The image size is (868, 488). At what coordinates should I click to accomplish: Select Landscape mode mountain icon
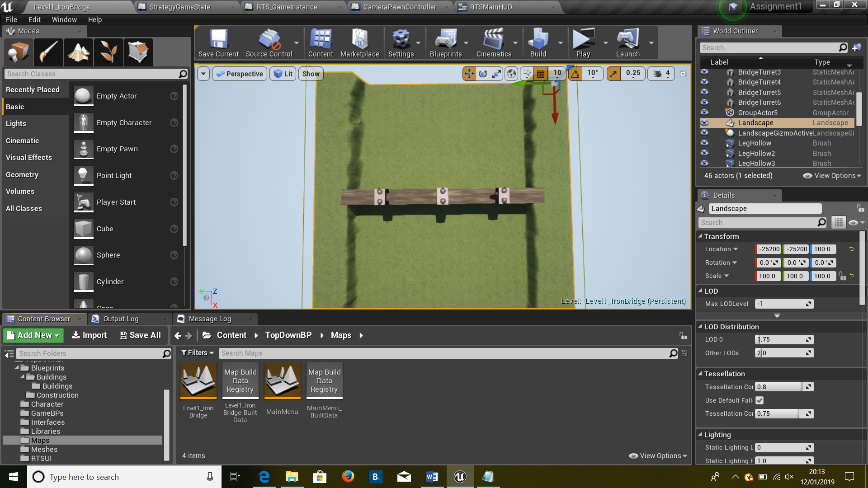point(78,52)
